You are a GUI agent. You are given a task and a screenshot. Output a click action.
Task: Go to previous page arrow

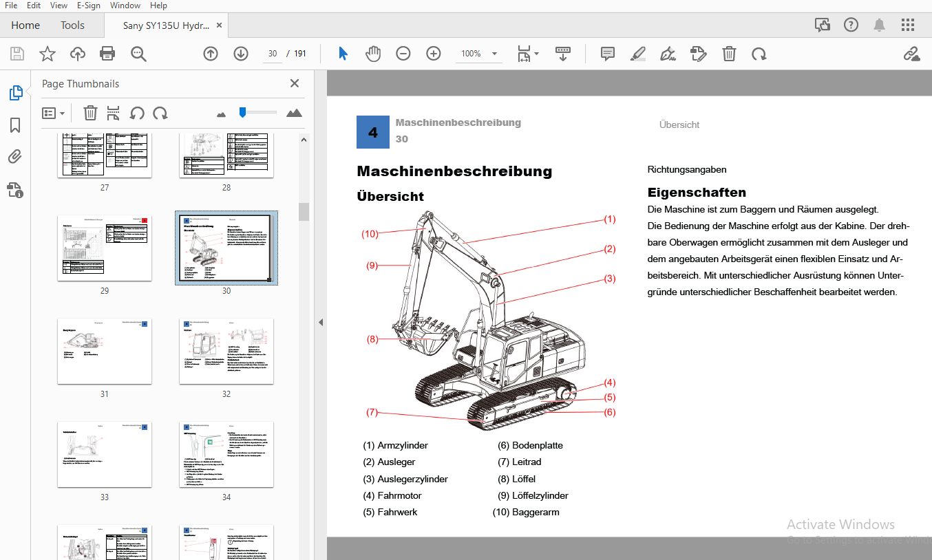[211, 54]
